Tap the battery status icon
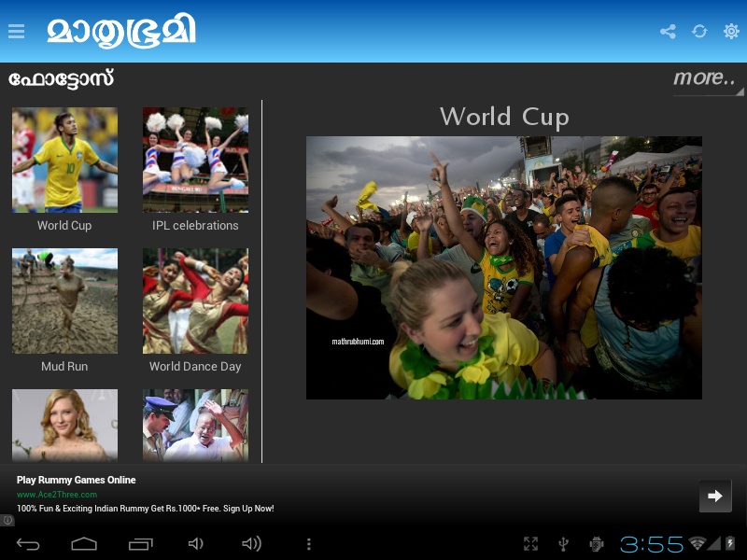Viewport: 747px width, 560px height. (730, 543)
